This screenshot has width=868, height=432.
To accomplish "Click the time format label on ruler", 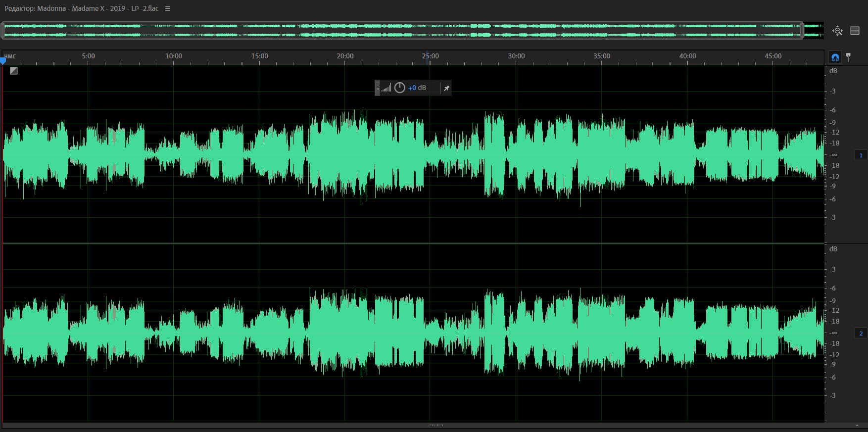I will pos(10,56).
